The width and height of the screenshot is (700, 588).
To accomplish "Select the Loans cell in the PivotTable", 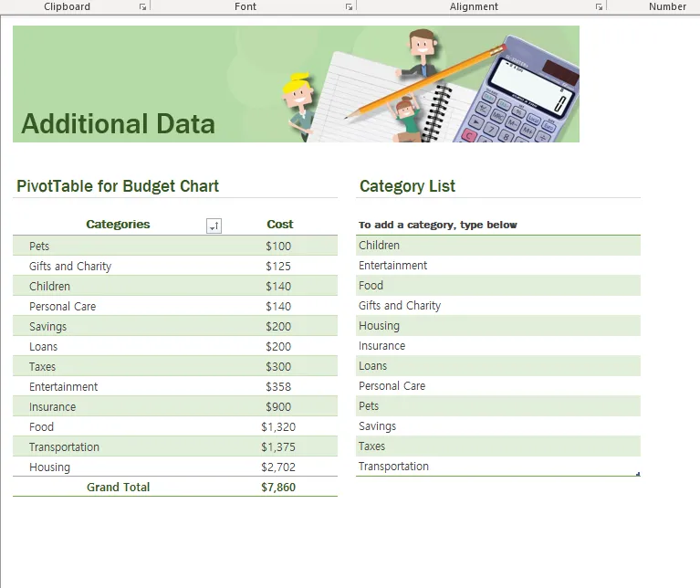I will [43, 346].
